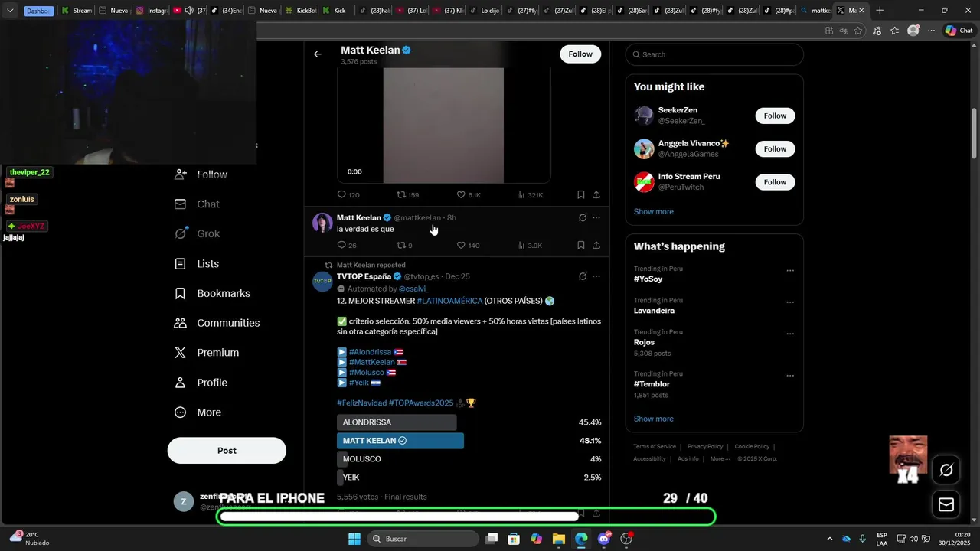The height and width of the screenshot is (551, 980).
Task: Open the floating Grok button
Action: [x=946, y=470]
